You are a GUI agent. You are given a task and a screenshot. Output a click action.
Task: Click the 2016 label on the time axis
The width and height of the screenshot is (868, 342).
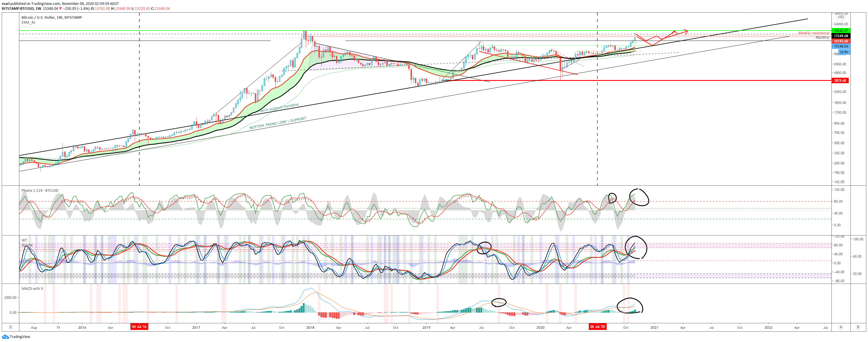click(x=82, y=328)
